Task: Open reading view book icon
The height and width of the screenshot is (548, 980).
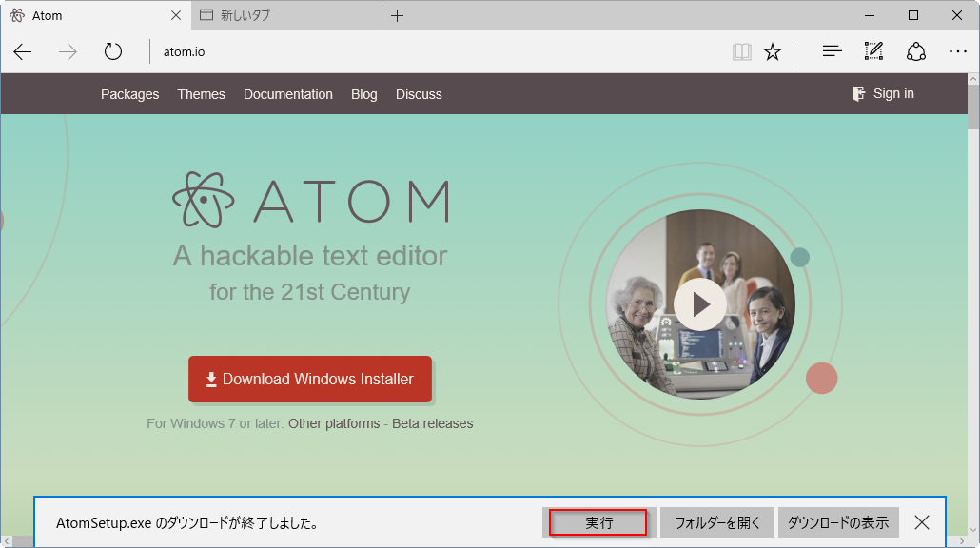Action: pyautogui.click(x=742, y=52)
